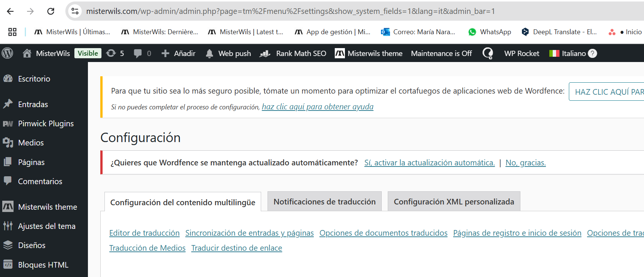Viewport: 644px width, 277px height.
Task: Click the Italian flag language icon
Action: coord(554,53)
